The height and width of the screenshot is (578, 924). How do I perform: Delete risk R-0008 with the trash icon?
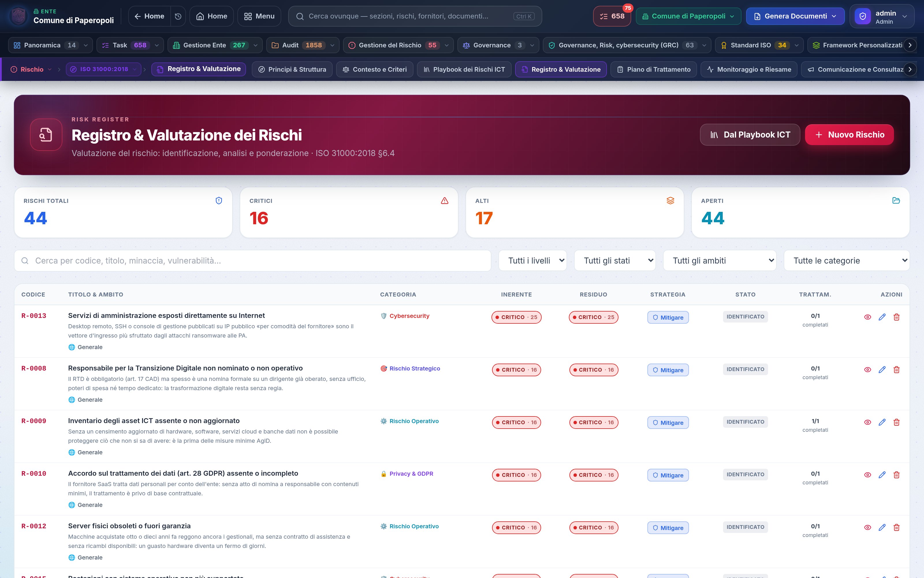(x=897, y=370)
